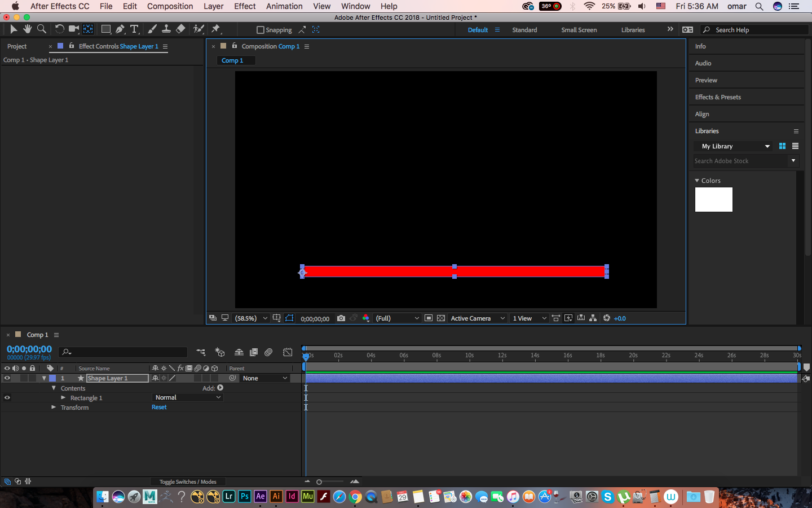
Task: Select the Zoom magnifier tool
Action: tap(41, 29)
